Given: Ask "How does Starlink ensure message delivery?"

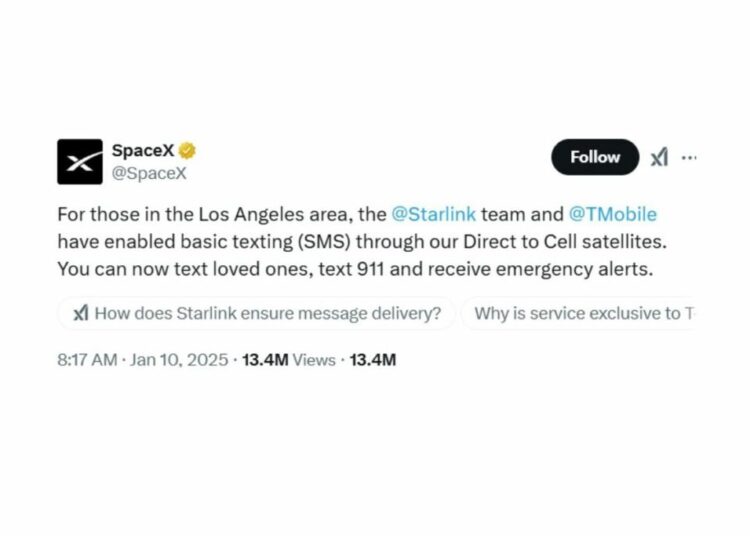Looking at the screenshot, I should pyautogui.click(x=257, y=314).
